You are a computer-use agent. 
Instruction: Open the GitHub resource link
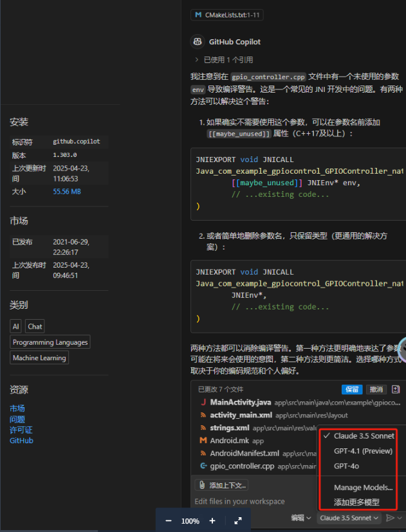[x=21, y=441]
